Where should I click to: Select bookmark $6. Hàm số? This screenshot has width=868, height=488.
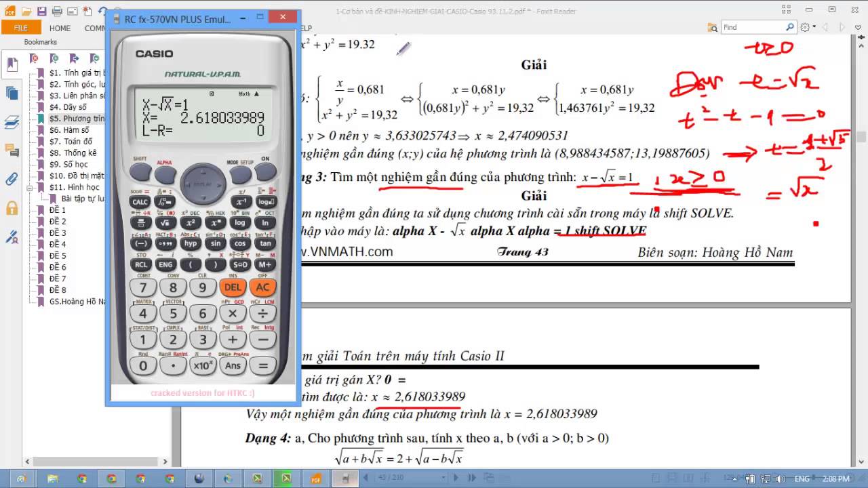(69, 130)
